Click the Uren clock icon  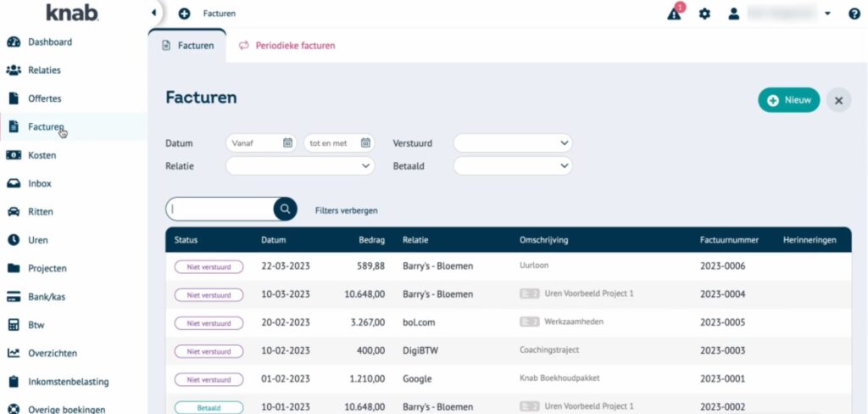[x=14, y=240]
